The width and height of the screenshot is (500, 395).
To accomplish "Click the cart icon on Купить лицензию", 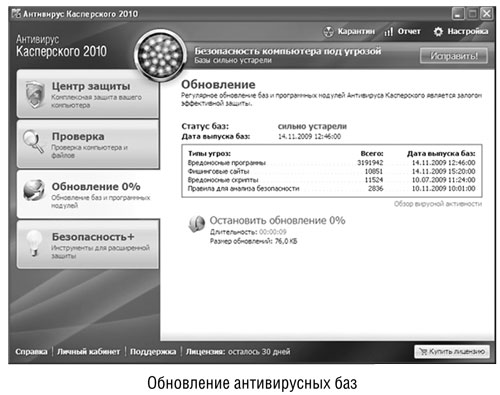I will click(423, 351).
